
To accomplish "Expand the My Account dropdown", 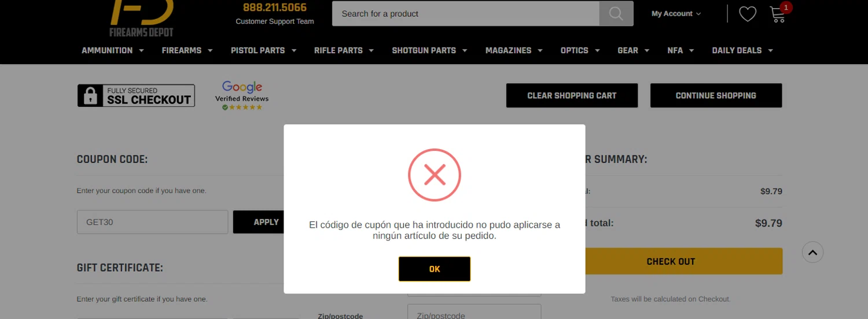I will click(676, 13).
